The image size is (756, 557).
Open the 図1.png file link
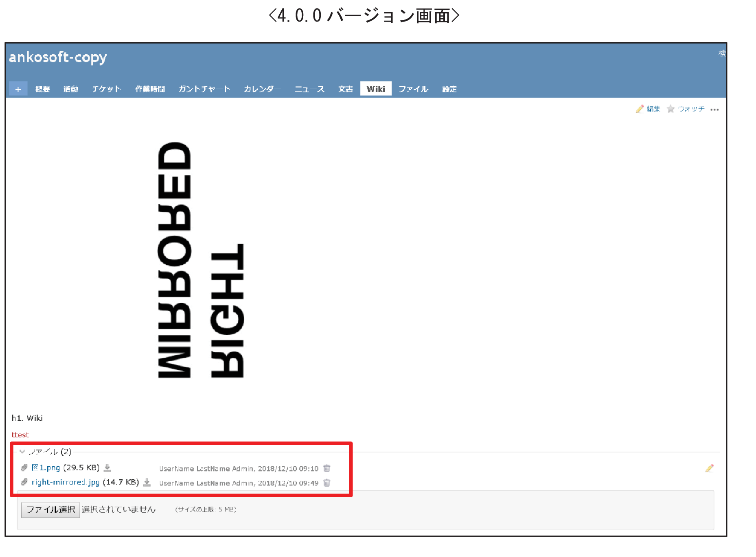[46, 467]
